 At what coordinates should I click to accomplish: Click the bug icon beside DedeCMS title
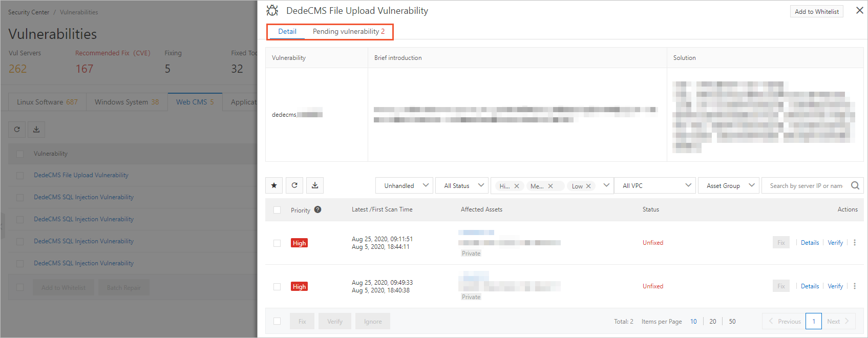(272, 10)
